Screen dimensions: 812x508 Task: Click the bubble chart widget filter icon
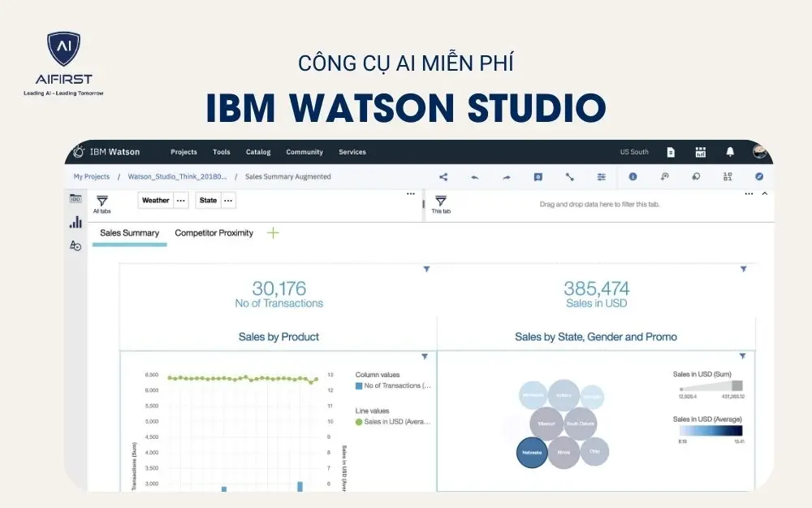pyautogui.click(x=743, y=356)
